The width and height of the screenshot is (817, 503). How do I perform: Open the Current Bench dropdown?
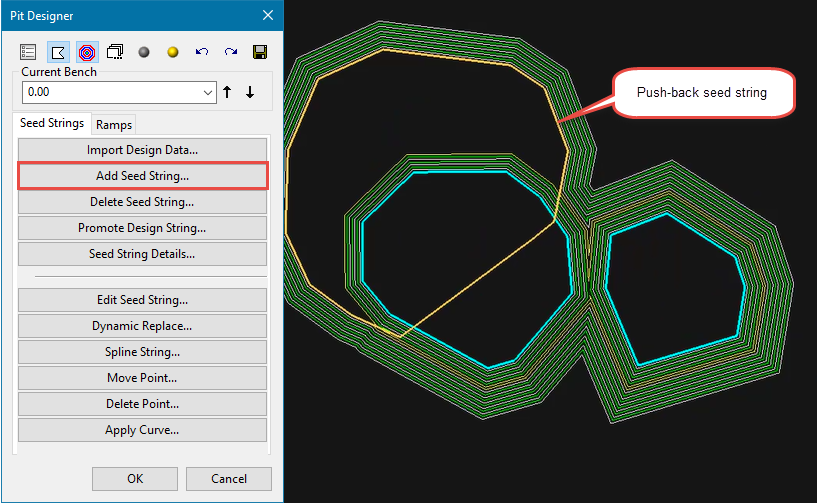click(208, 92)
